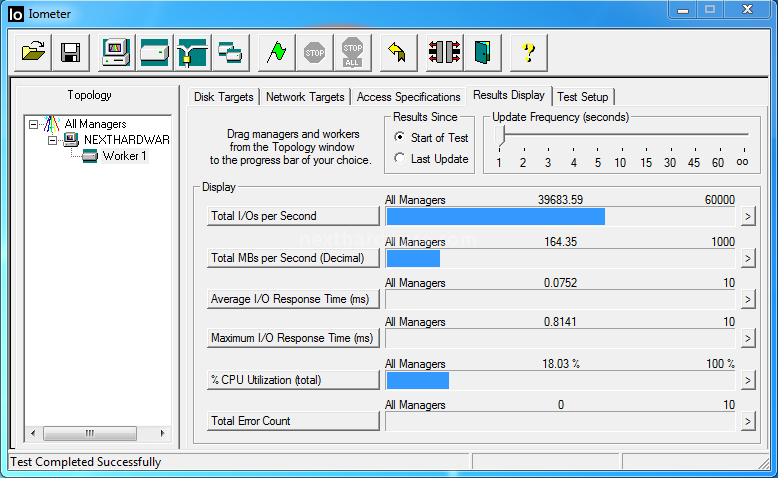
Task: Open details arrow for Total MBs per Second
Action: (x=748, y=258)
